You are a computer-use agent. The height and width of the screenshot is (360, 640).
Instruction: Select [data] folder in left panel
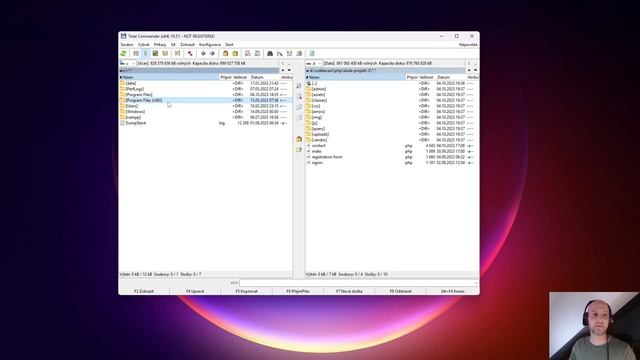pos(205,83)
